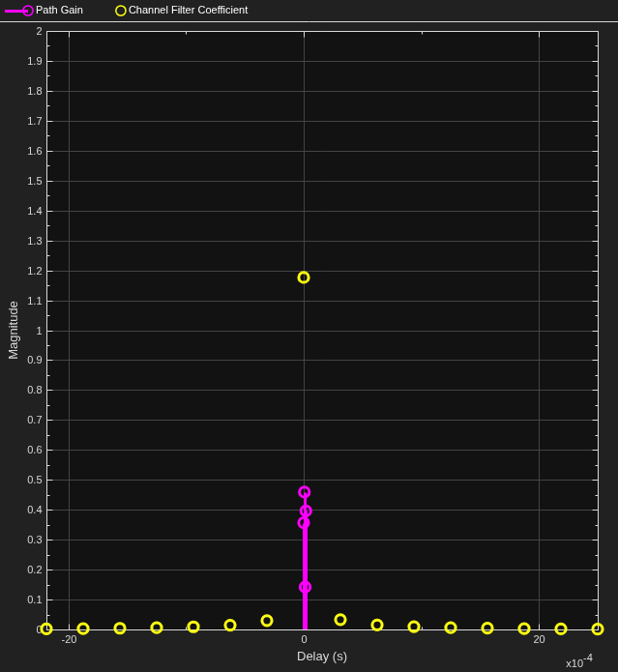
Task: Click the x-axis tick label 20
Action: tap(539, 640)
